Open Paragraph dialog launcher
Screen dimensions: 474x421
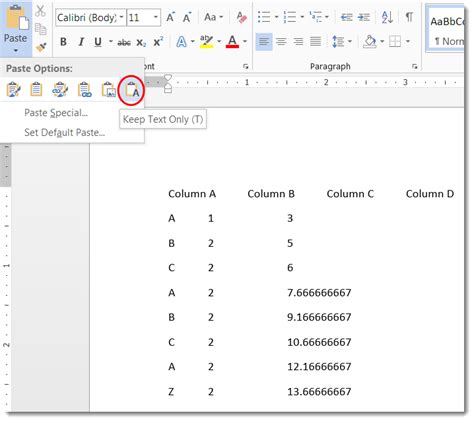(x=415, y=67)
